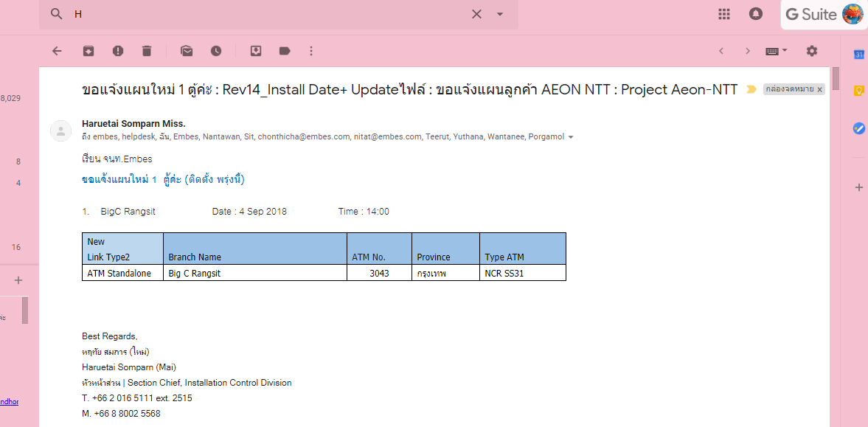
Task: Open the Google apps grid
Action: coord(723,15)
